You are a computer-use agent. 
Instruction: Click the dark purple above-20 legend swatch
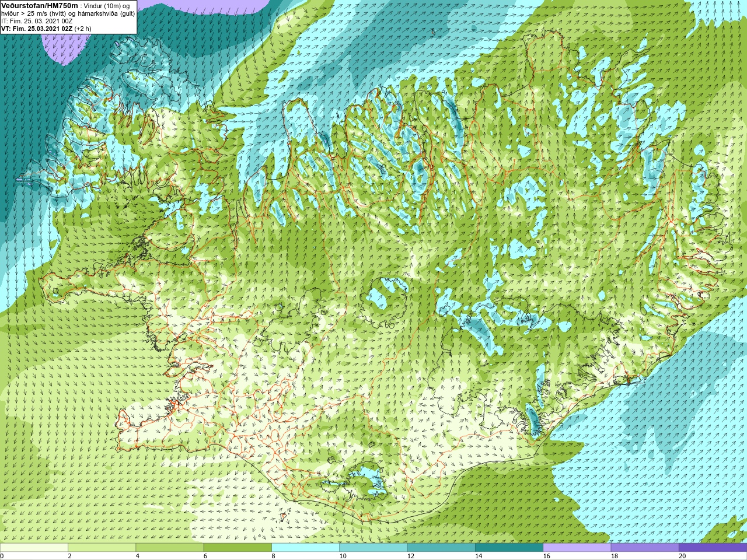[713, 548]
